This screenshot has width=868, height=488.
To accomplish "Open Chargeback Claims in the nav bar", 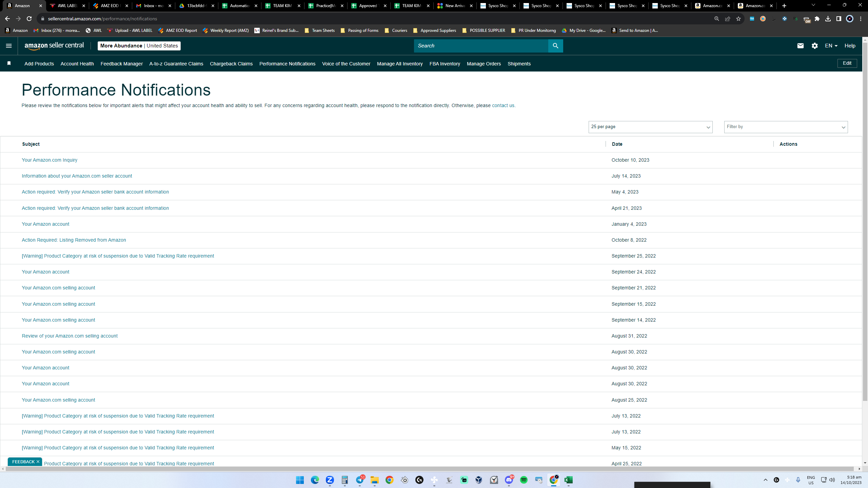I will coord(231,64).
